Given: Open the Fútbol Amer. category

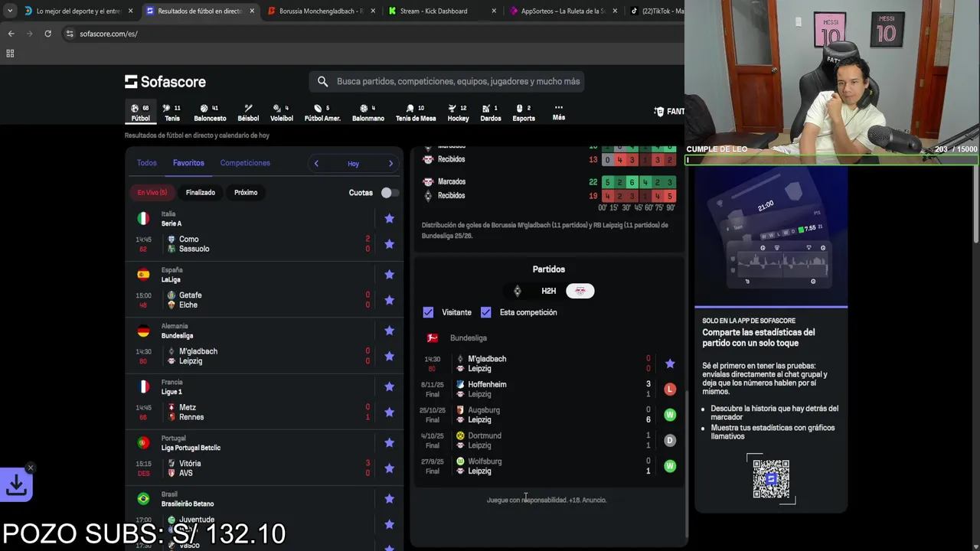Looking at the screenshot, I should pyautogui.click(x=322, y=112).
